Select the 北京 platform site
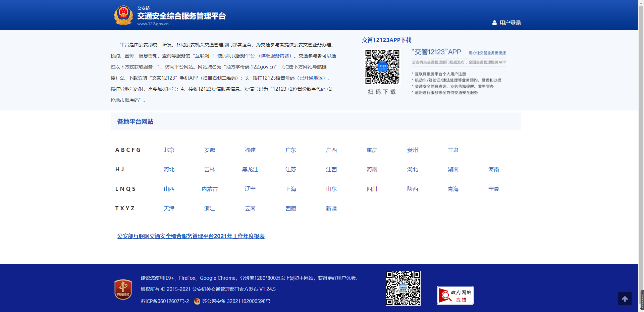 coord(169,150)
